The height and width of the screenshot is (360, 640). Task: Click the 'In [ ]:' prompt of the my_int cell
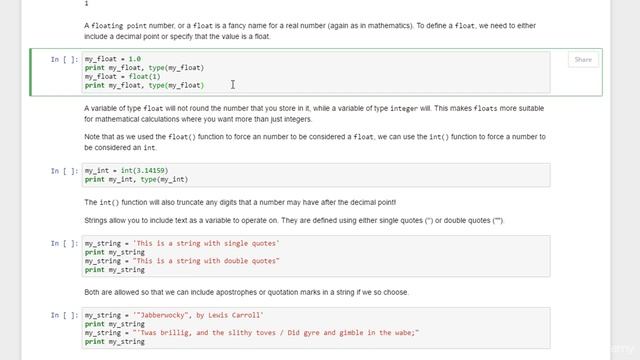pos(64,171)
